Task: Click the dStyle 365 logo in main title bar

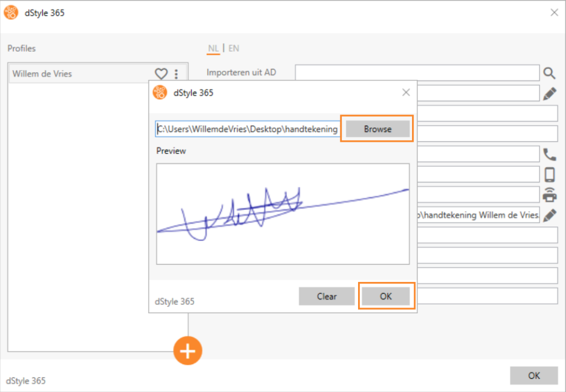Action: 11,13
